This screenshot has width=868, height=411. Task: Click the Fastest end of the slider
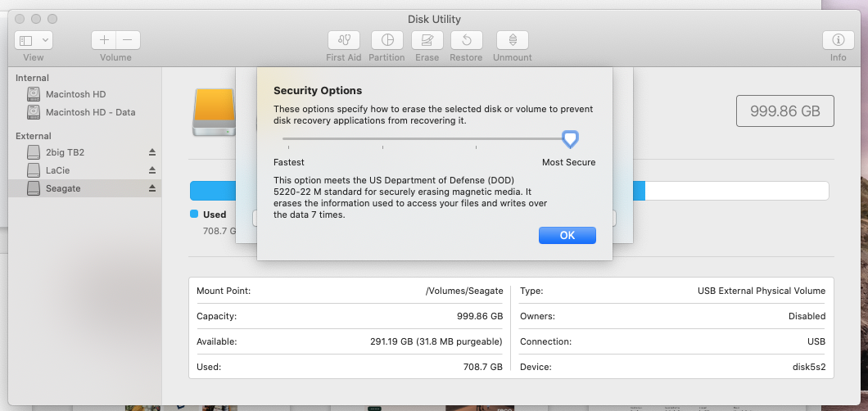click(284, 139)
